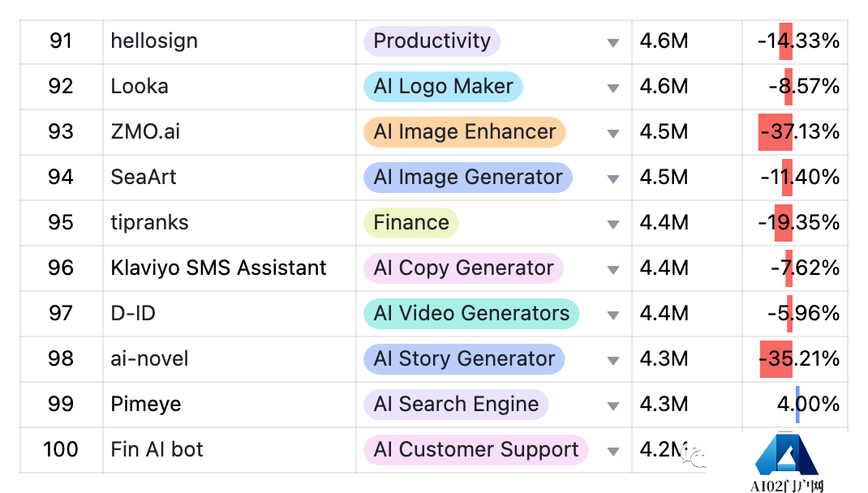The width and height of the screenshot is (868, 493).
Task: Click the Pimeye 4.00% blue bar cell
Action: pyautogui.click(x=797, y=405)
